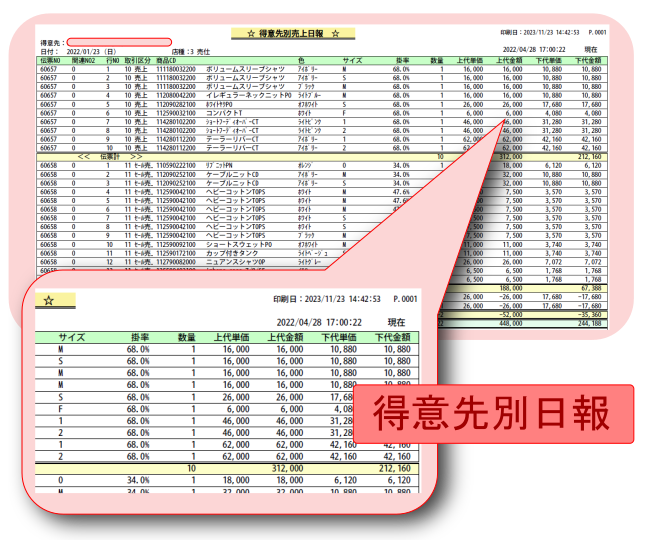Click P.0001 in the enlarged callout

click(405, 299)
